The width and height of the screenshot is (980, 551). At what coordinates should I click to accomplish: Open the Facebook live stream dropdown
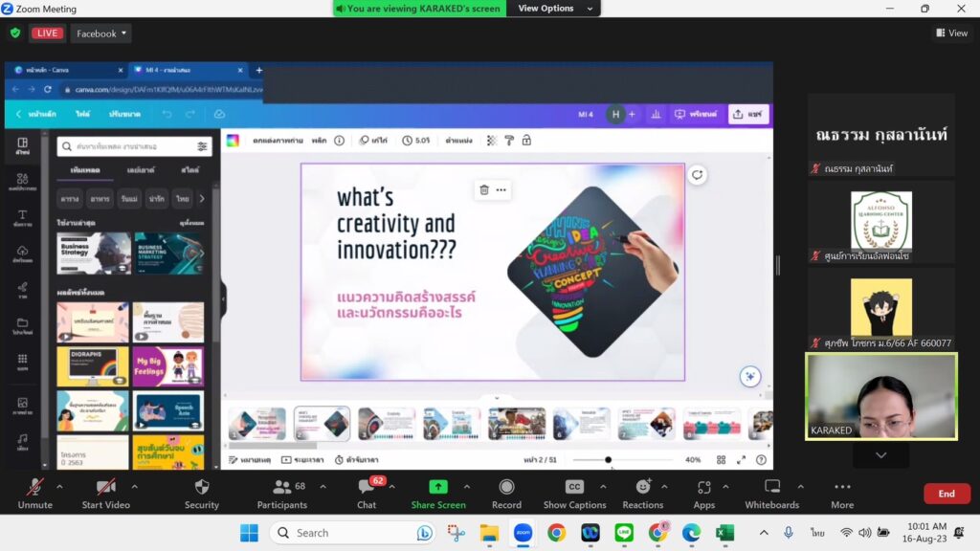click(x=101, y=33)
